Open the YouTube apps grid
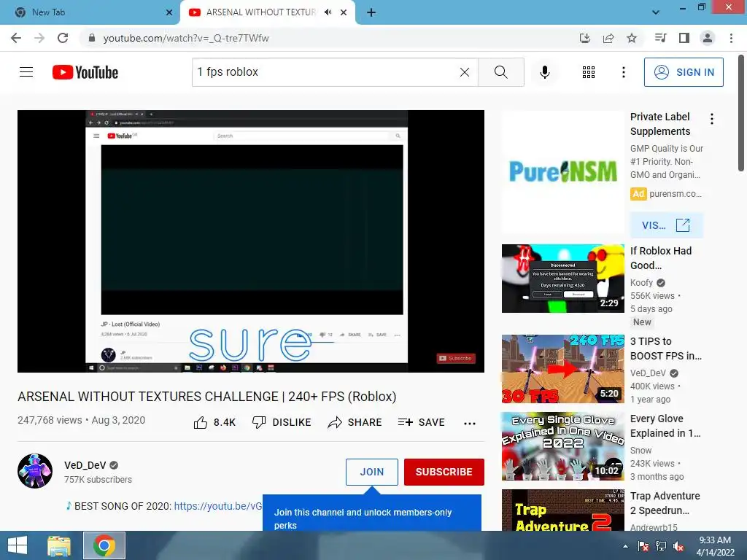This screenshot has height=560, width=747. pos(589,72)
